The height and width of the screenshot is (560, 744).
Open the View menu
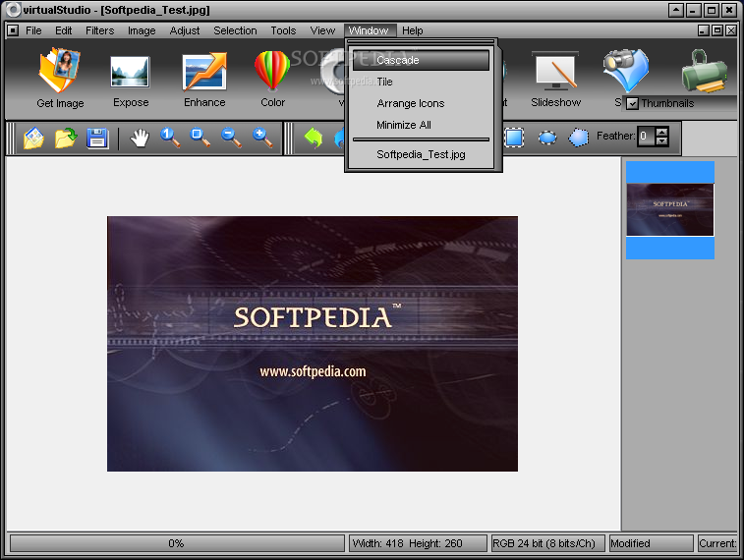tap(322, 30)
